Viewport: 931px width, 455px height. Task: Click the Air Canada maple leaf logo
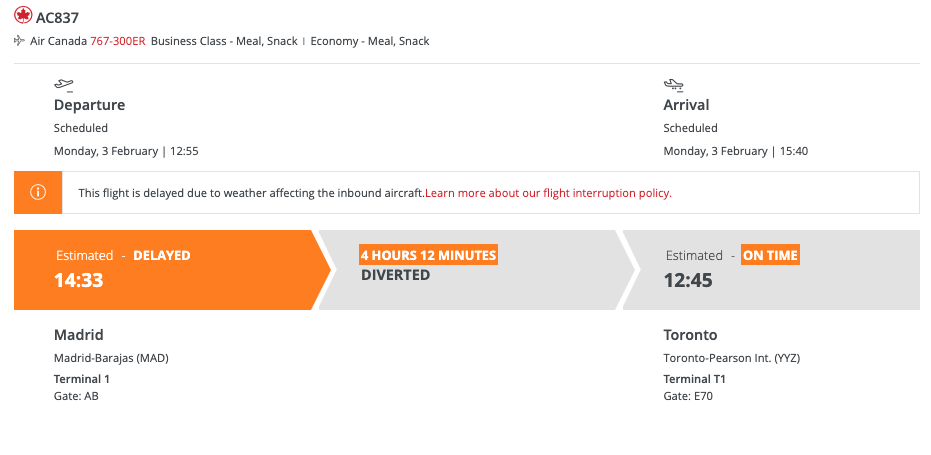[23, 15]
